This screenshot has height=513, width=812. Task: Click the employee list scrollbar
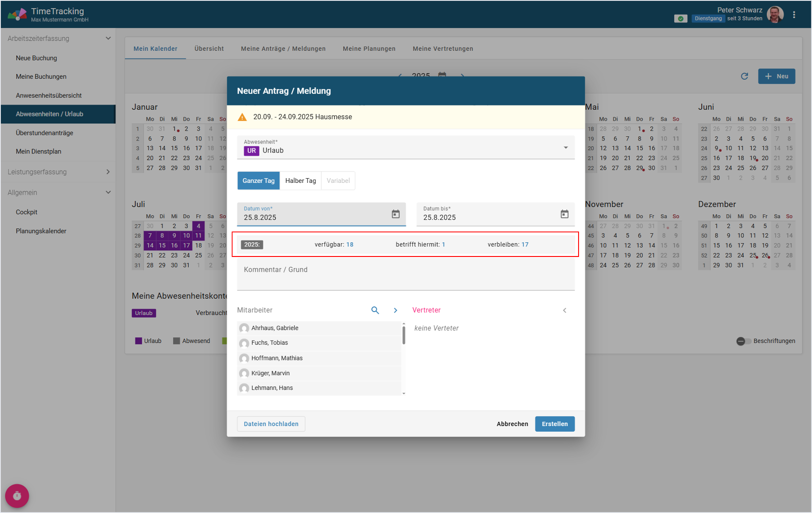[404, 335]
